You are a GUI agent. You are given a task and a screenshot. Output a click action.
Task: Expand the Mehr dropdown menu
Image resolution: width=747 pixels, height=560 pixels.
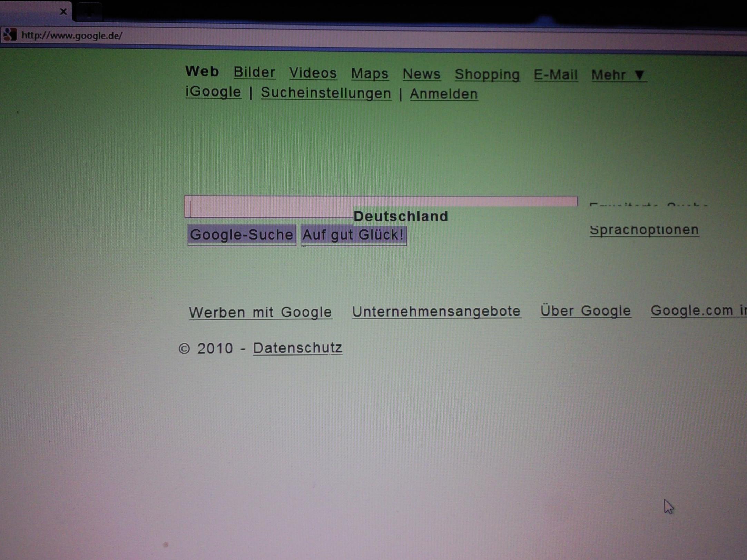click(x=619, y=75)
